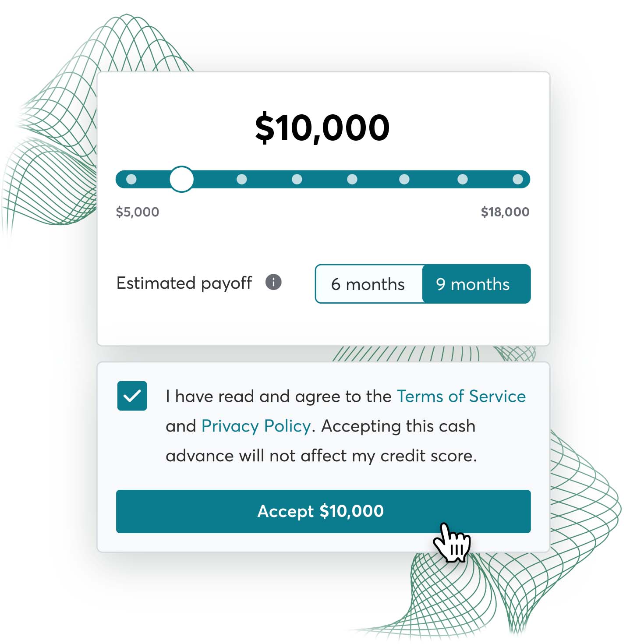Click the Estimated payoff info icon
The width and height of the screenshot is (644, 644).
tap(273, 282)
